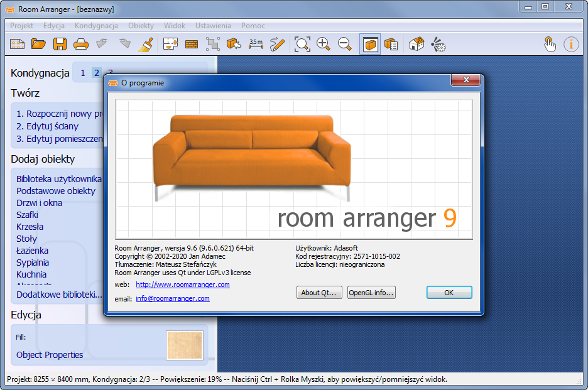Click the zoom to fit icon
Screen dimensions: 588x390
[x=302, y=44]
